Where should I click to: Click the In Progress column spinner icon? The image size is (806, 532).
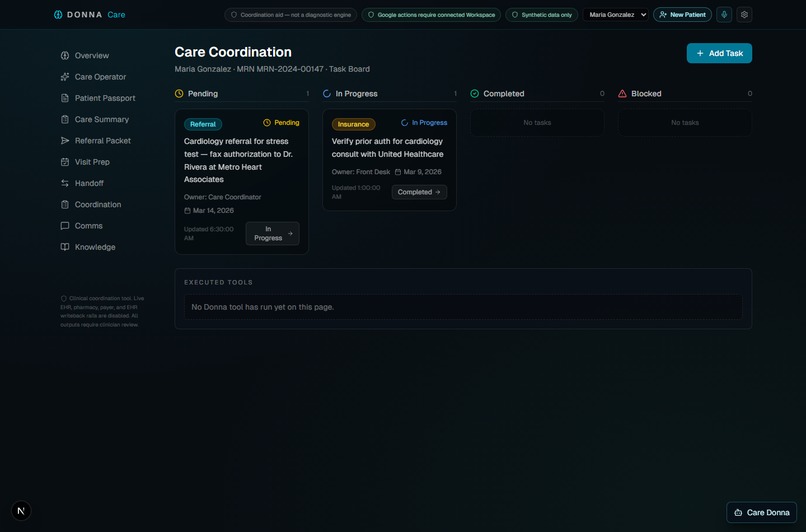326,94
